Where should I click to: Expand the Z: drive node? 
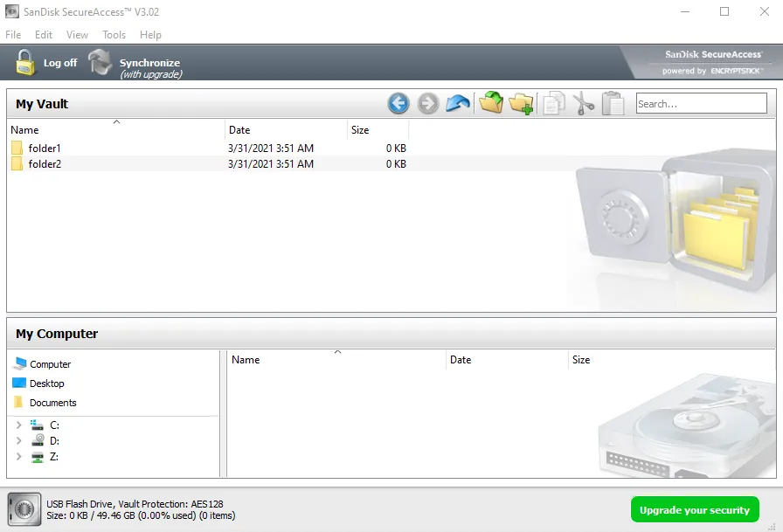point(18,457)
